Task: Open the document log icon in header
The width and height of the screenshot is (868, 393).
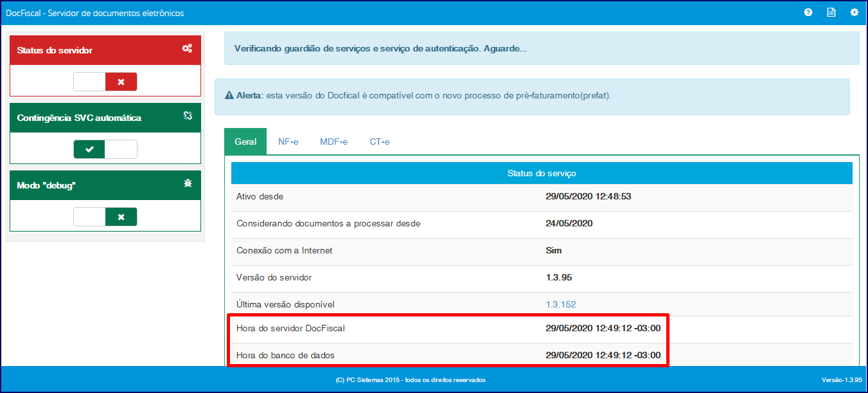Action: [x=831, y=12]
